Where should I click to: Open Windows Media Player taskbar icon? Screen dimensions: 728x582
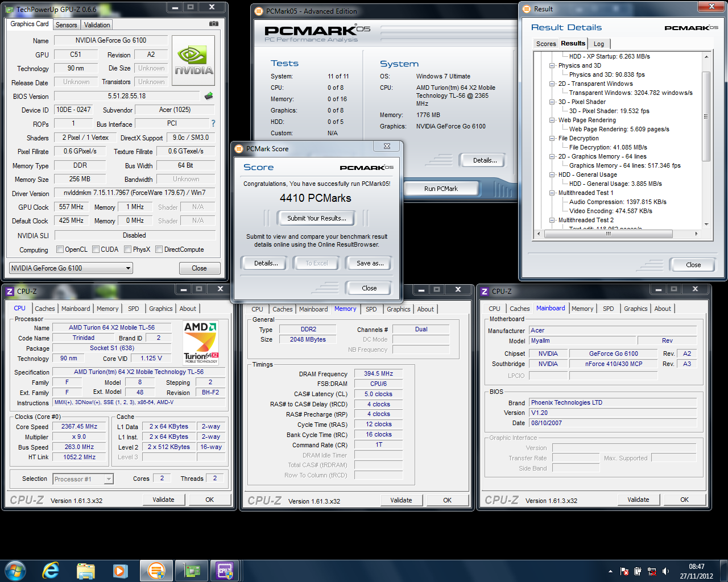(120, 571)
